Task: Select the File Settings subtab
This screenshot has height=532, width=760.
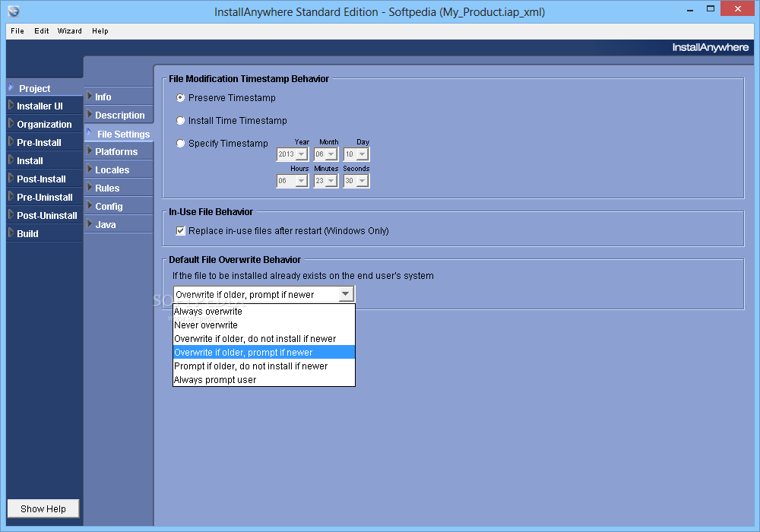Action: click(x=119, y=134)
